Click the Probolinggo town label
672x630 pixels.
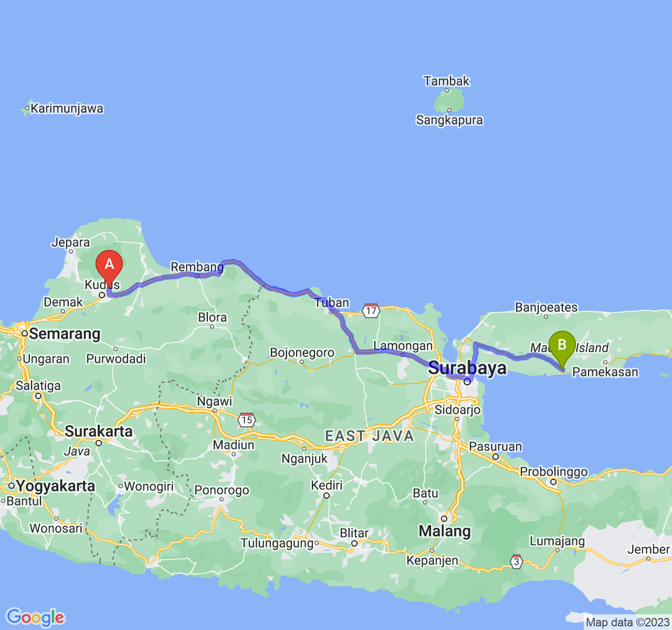click(554, 471)
